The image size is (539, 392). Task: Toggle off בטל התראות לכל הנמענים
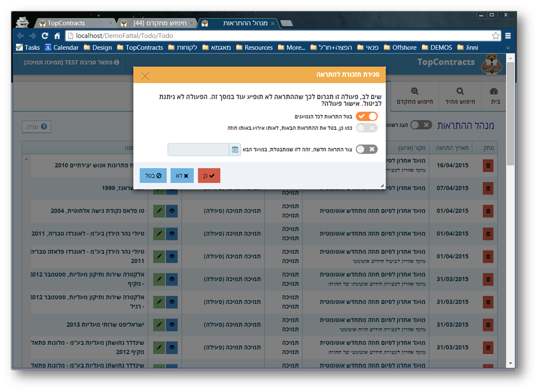point(366,116)
